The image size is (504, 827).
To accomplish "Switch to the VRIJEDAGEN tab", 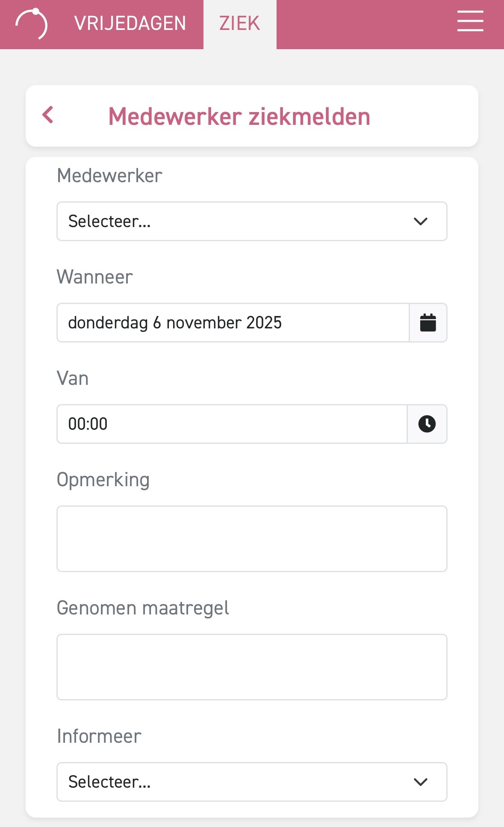I will pyautogui.click(x=130, y=24).
